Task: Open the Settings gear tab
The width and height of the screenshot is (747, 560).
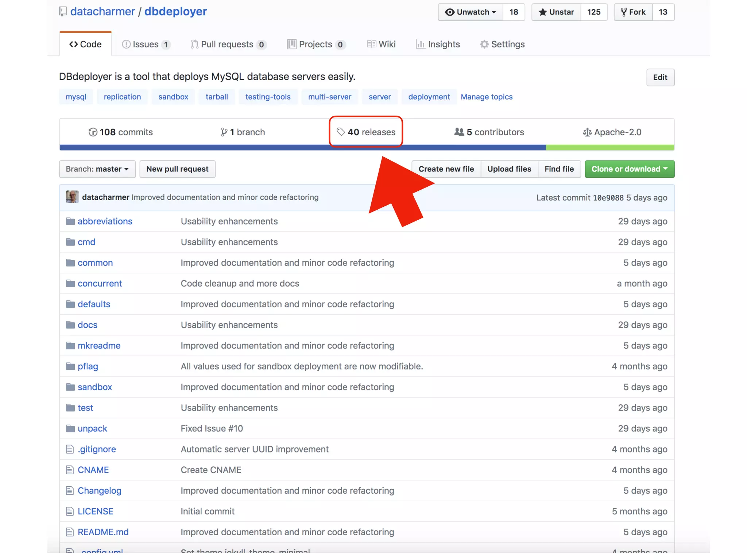Action: coord(502,44)
